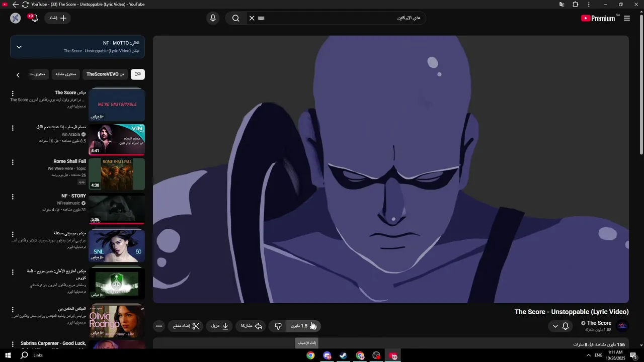
Task: Select the partially hidden chip beside similar content
Action: pos(38,74)
